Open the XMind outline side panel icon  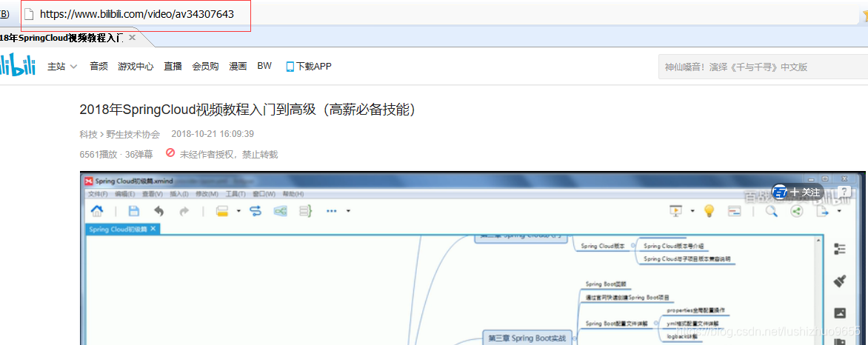point(840,249)
